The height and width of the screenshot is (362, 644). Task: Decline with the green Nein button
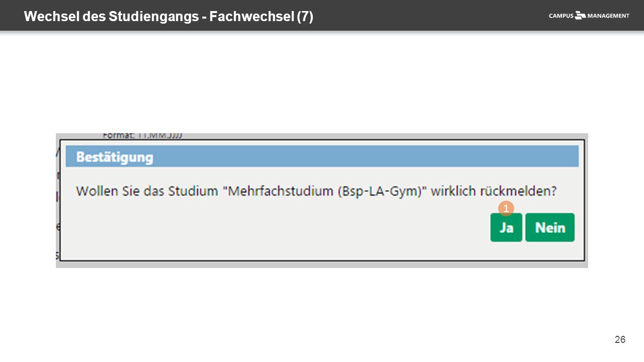coord(550,228)
